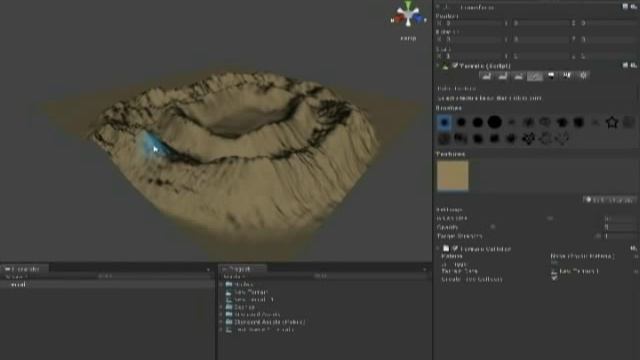
Task: Select the Raise/Lower Terrain tool icon
Action: pos(486,76)
